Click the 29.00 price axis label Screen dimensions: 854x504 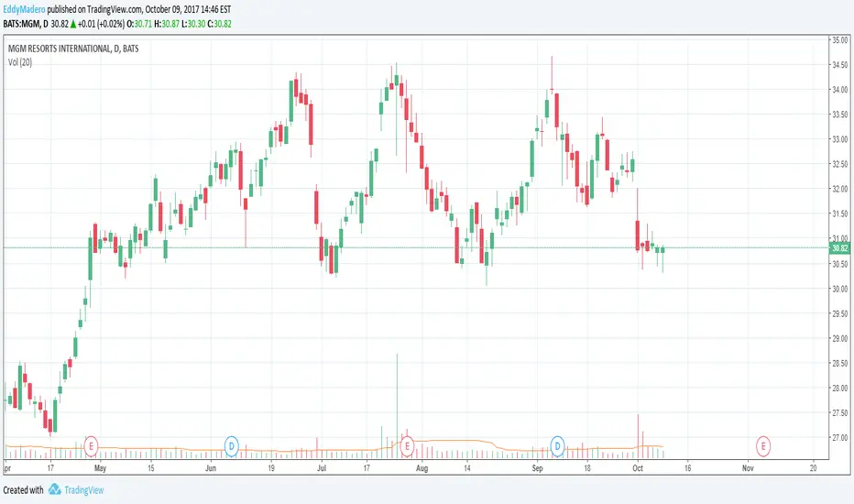pos(840,338)
